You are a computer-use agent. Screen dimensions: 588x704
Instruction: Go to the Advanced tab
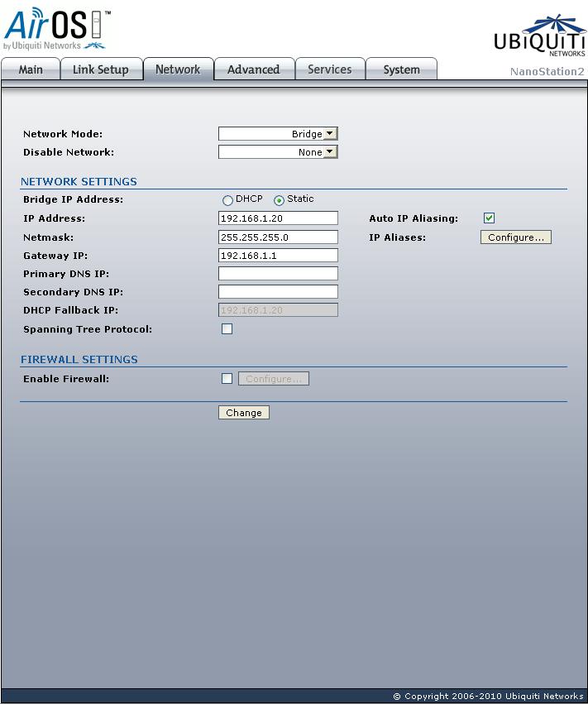pyautogui.click(x=253, y=69)
